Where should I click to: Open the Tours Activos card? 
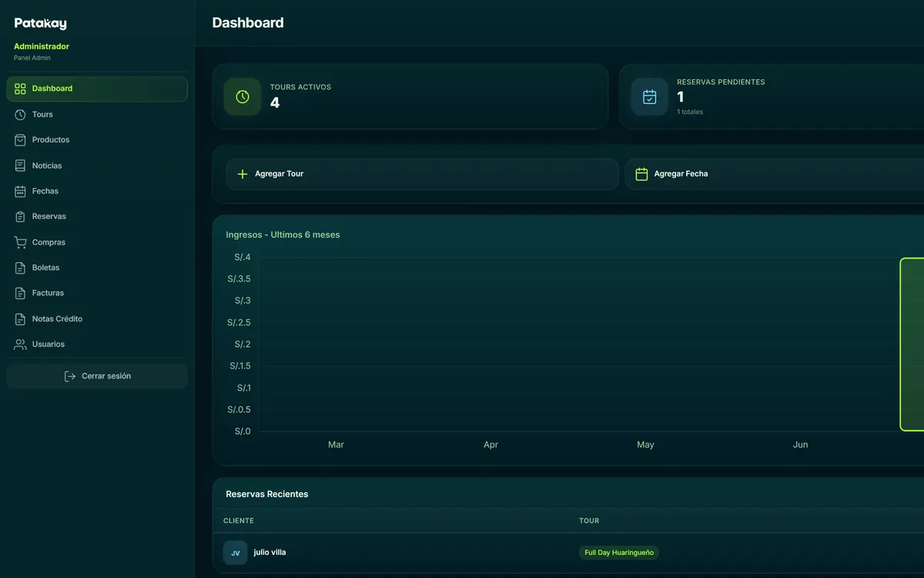[x=410, y=96]
